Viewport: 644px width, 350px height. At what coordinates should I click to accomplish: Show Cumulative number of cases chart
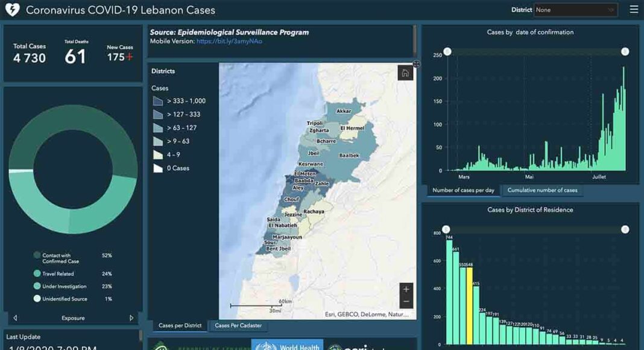[542, 190]
